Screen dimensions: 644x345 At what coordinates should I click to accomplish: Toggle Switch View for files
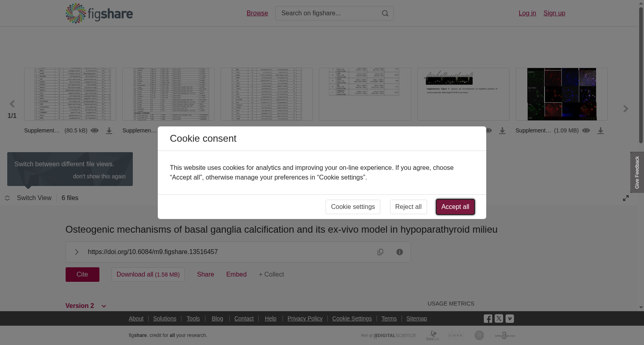28,198
